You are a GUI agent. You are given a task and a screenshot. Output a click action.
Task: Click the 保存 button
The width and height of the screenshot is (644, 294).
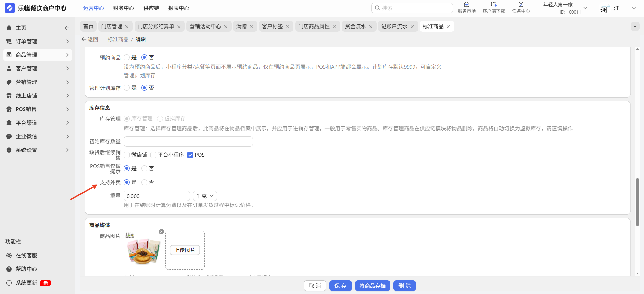coord(340,286)
